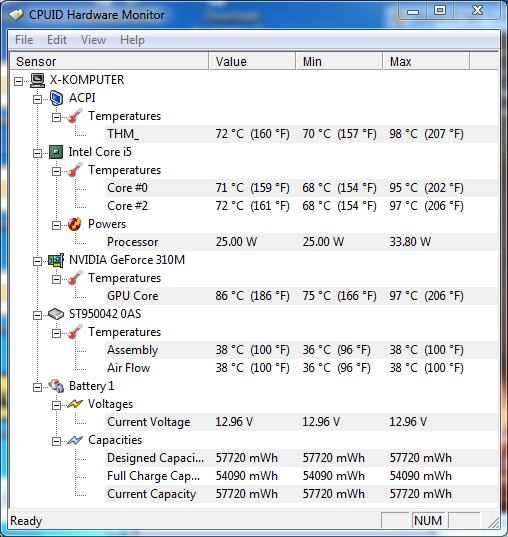Collapse the NVIDIA GeForce 310M node
Viewport: 508px width, 537px height.
(37, 261)
